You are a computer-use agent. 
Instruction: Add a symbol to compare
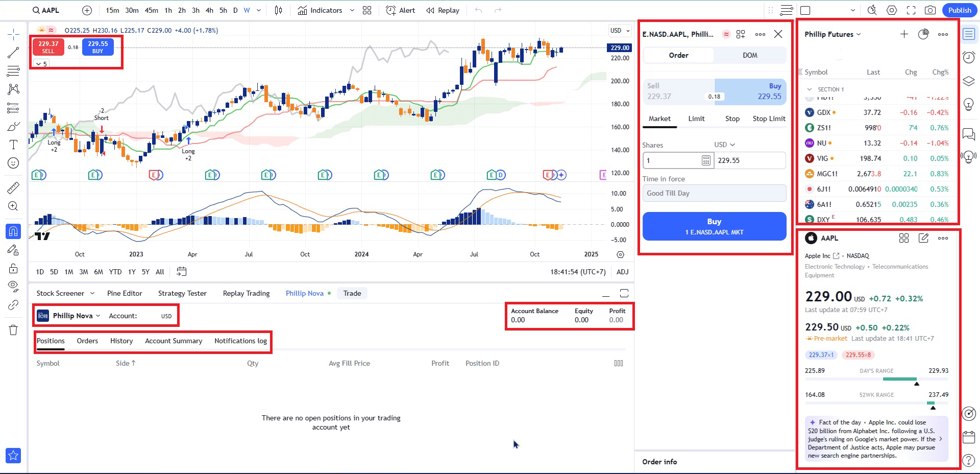(87, 10)
